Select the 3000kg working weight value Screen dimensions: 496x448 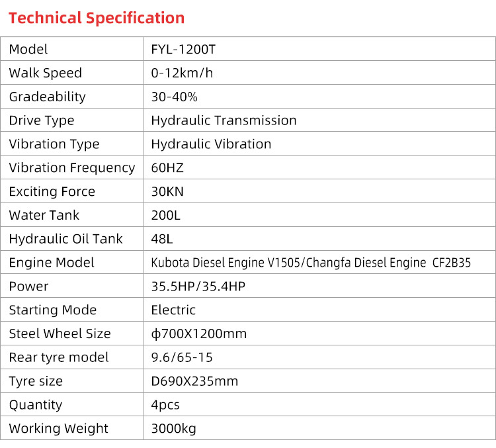[x=174, y=429]
